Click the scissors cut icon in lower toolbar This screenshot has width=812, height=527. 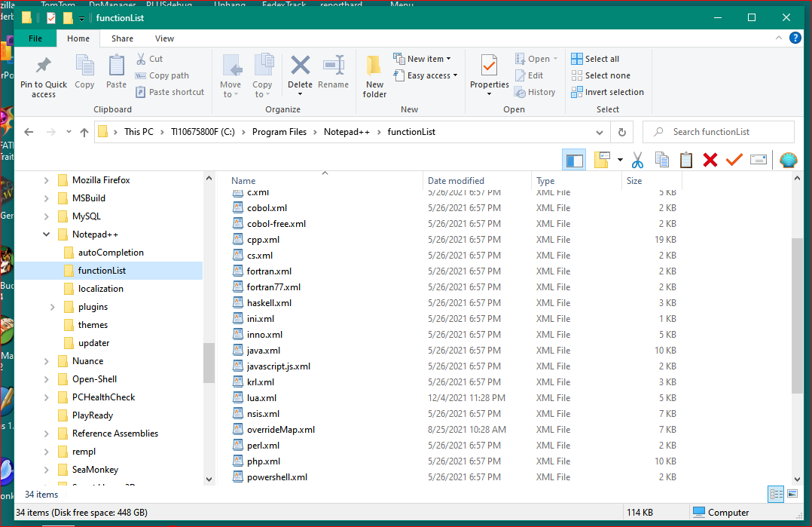[x=637, y=160]
